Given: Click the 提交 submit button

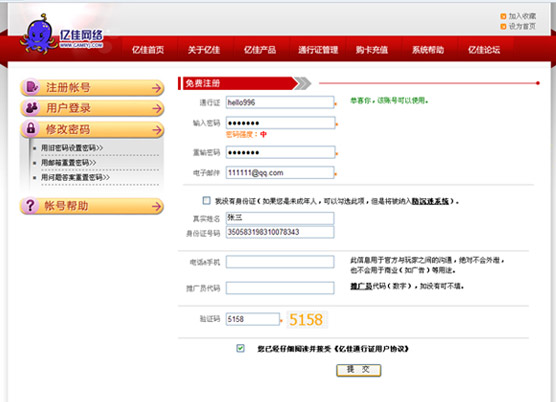Looking at the screenshot, I should [358, 370].
